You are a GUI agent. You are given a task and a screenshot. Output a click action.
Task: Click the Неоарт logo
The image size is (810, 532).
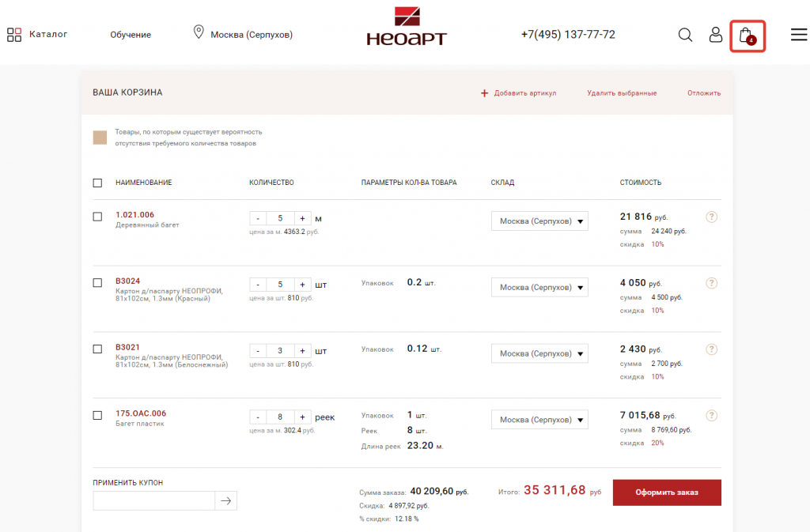(x=407, y=26)
